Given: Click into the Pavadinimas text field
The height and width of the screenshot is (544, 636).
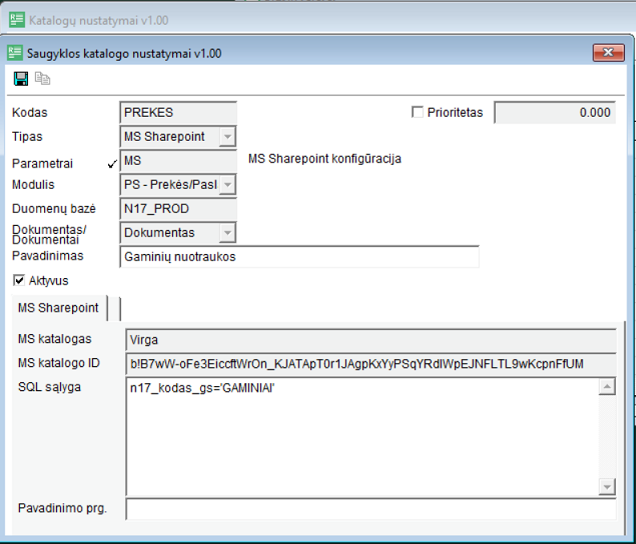Looking at the screenshot, I should click(x=298, y=257).
